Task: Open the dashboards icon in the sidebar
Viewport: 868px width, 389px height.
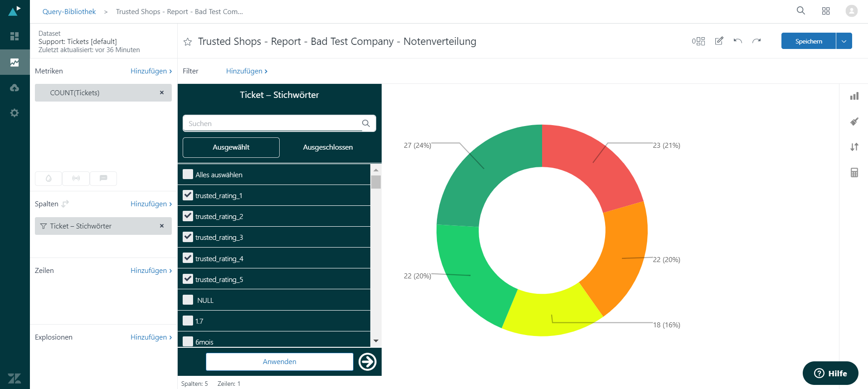Action: (15, 36)
